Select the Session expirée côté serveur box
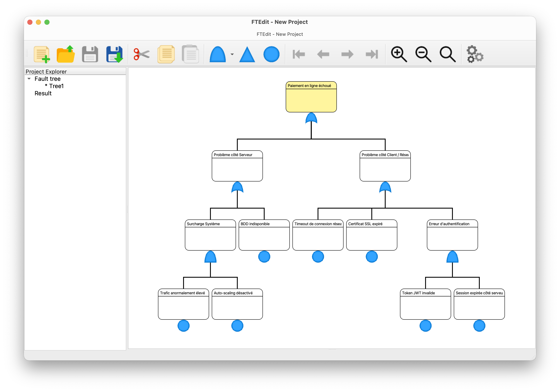 click(479, 304)
